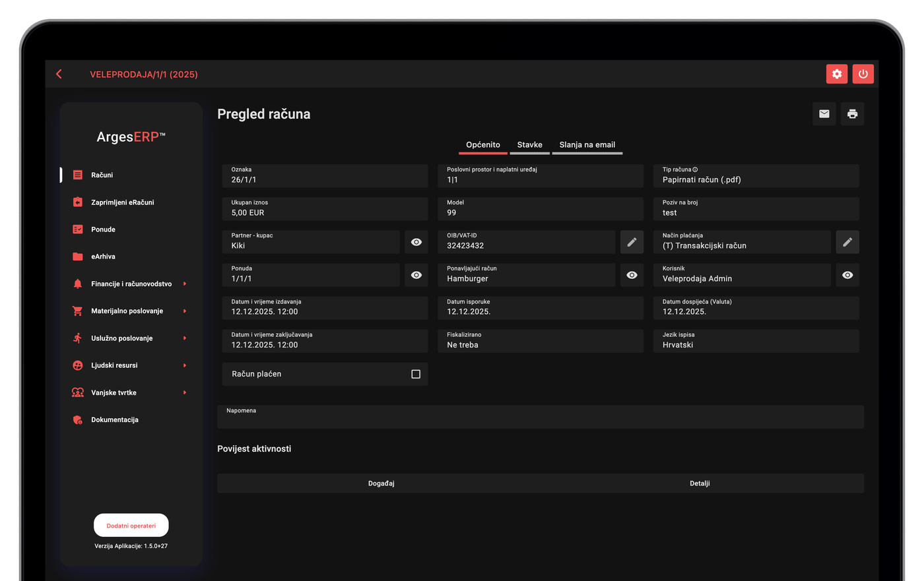
Task: Go back using the red chevron arrow
Action: (x=59, y=74)
